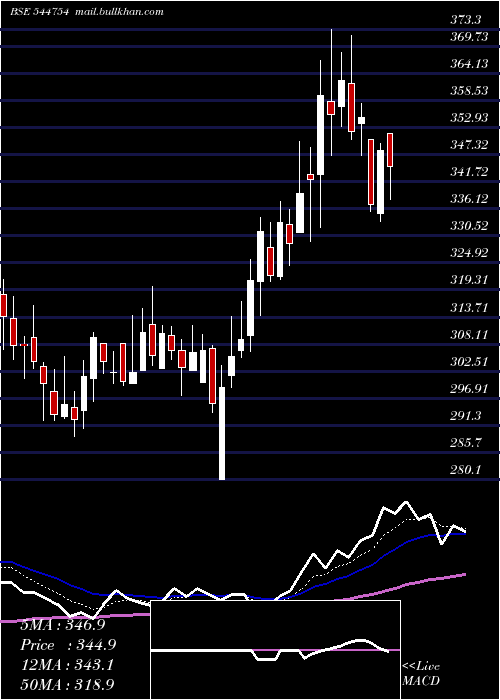This screenshot has width=500, height=700.
Task: Click the 358.53 price axis label
Action: [469, 91]
